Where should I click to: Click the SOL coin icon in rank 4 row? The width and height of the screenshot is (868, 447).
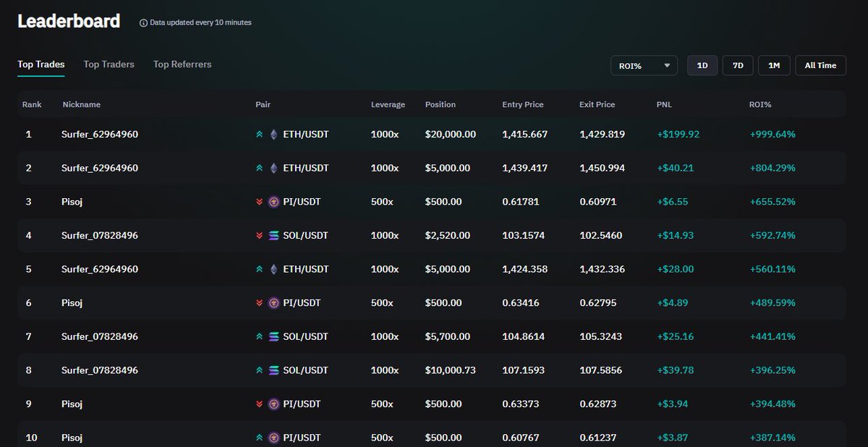(273, 236)
